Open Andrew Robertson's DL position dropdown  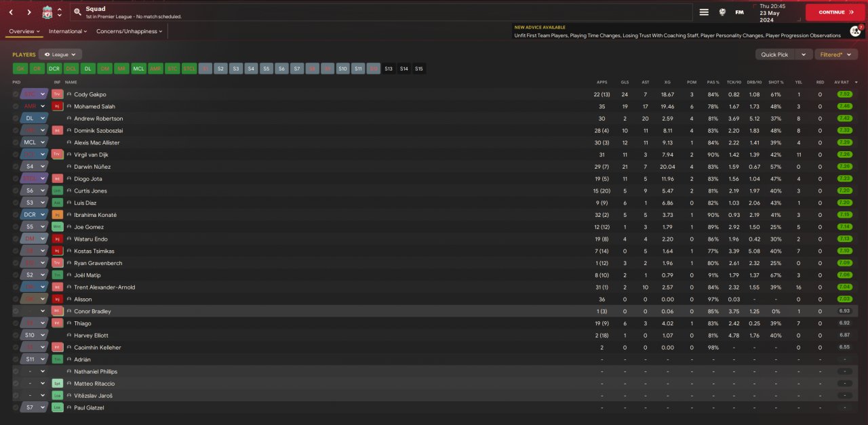[34, 119]
